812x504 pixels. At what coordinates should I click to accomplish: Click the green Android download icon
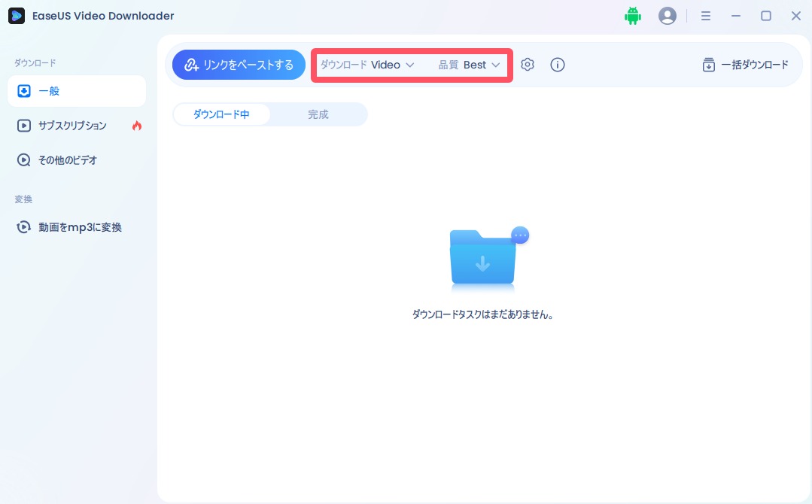(632, 15)
